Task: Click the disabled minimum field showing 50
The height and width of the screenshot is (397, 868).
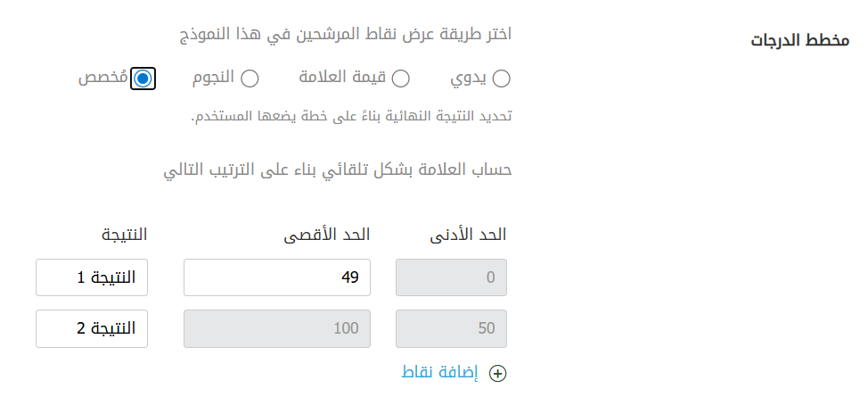Action: coord(451,328)
